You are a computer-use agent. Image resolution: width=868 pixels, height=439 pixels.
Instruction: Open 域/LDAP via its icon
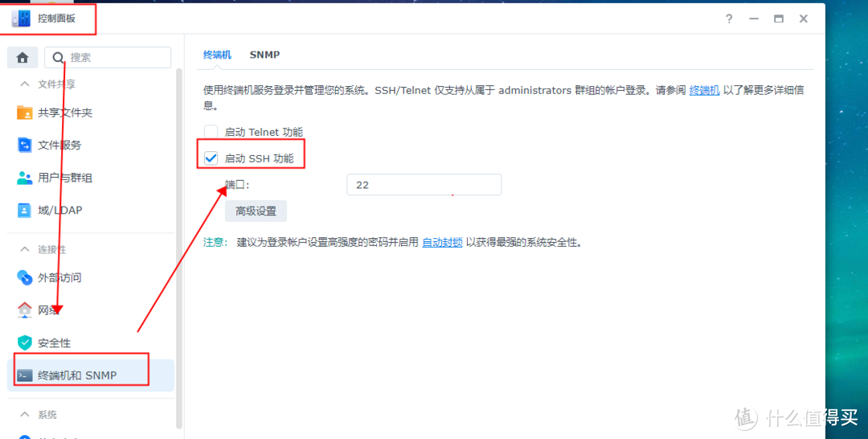click(25, 211)
